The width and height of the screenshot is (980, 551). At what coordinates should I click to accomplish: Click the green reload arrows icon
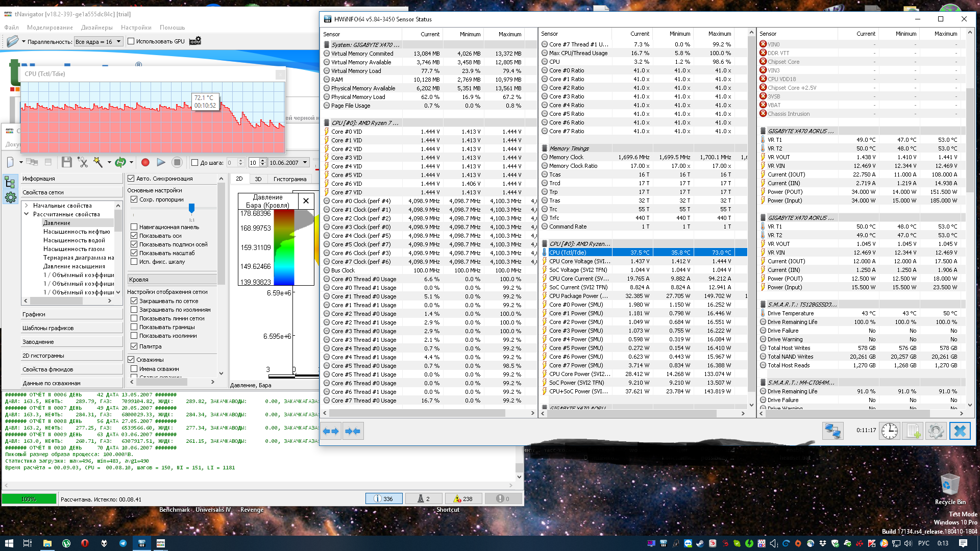point(120,162)
